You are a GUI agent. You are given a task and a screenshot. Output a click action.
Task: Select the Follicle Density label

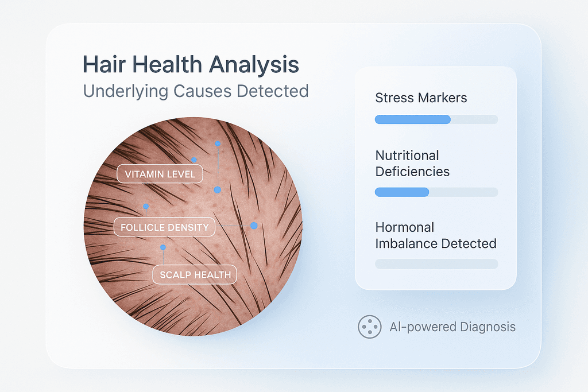[x=164, y=227]
